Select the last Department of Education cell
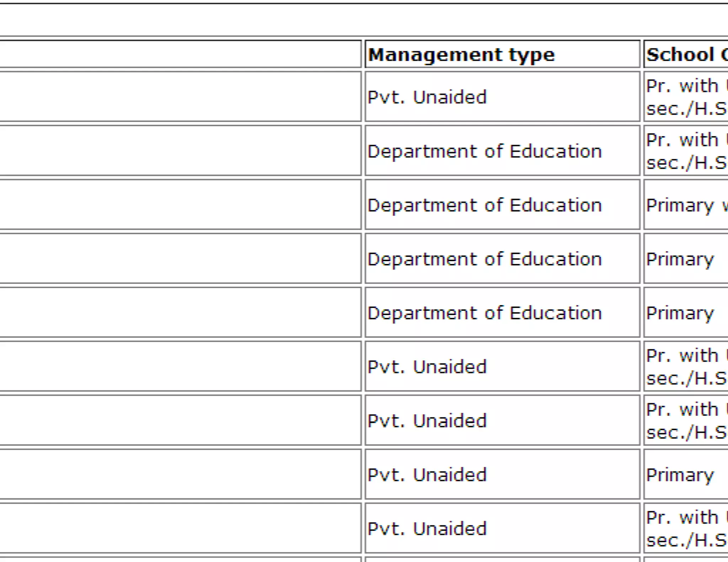The width and height of the screenshot is (728, 562). coord(485,313)
